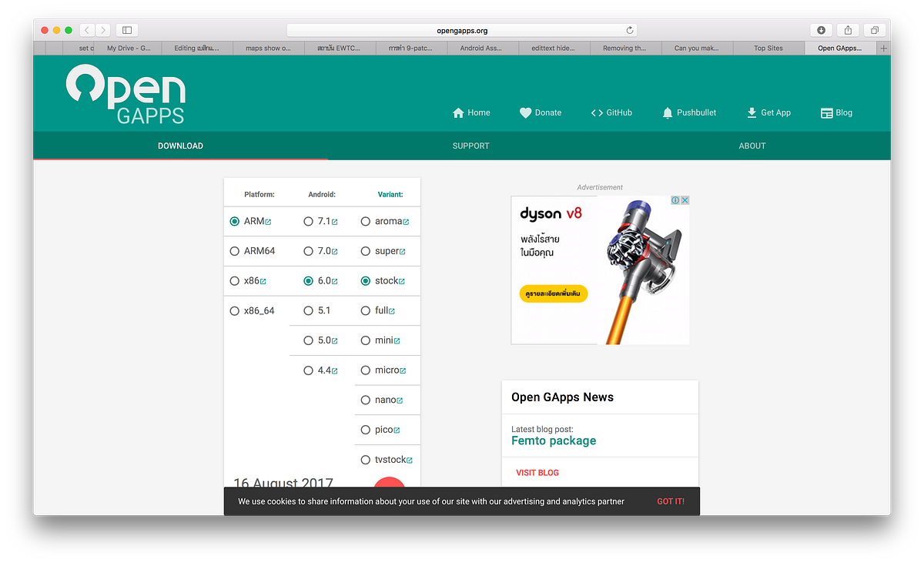Reload the page with the refresh icon

pos(630,29)
